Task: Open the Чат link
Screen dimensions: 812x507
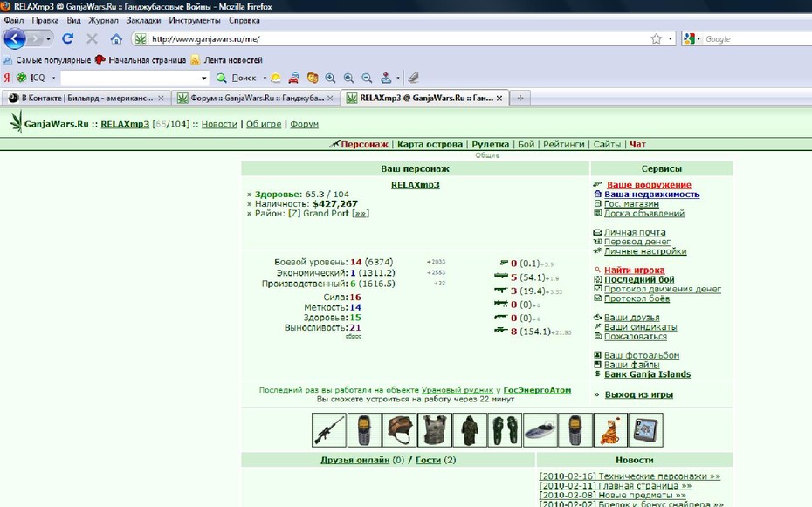Action: pyautogui.click(x=637, y=144)
